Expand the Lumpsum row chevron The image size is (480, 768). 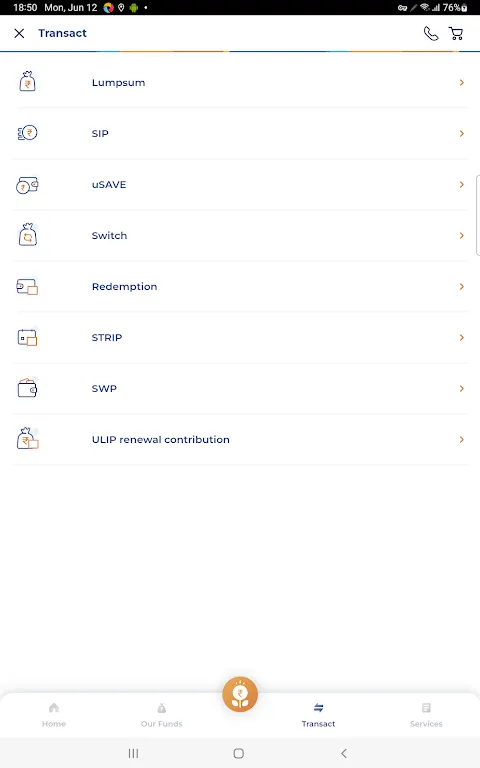[x=461, y=82]
